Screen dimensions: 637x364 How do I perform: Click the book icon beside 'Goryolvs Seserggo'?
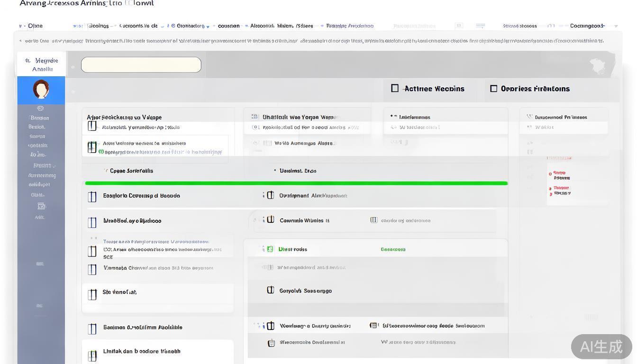pyautogui.click(x=271, y=290)
